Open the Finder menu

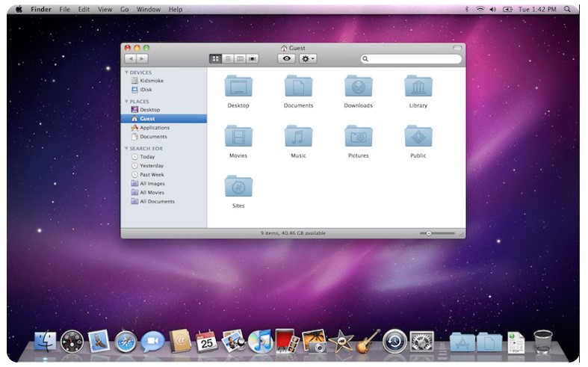click(x=41, y=9)
